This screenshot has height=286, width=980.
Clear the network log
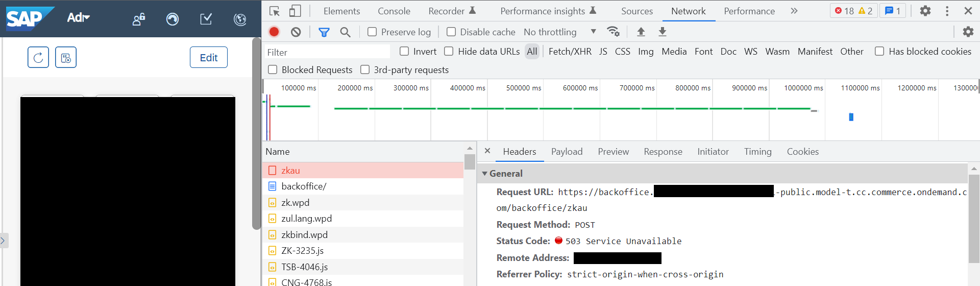296,32
